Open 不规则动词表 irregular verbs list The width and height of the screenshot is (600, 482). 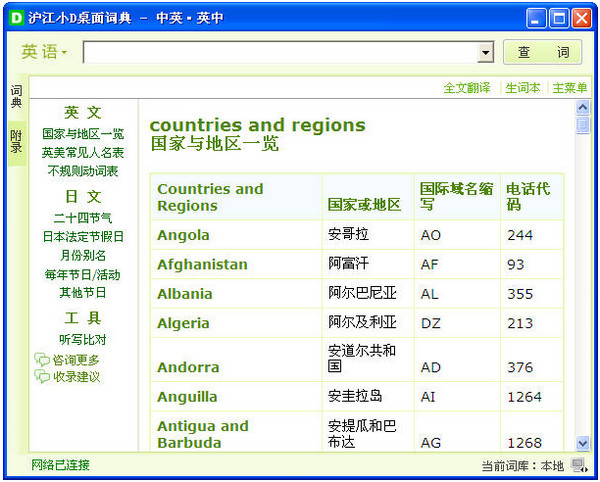[x=83, y=171]
